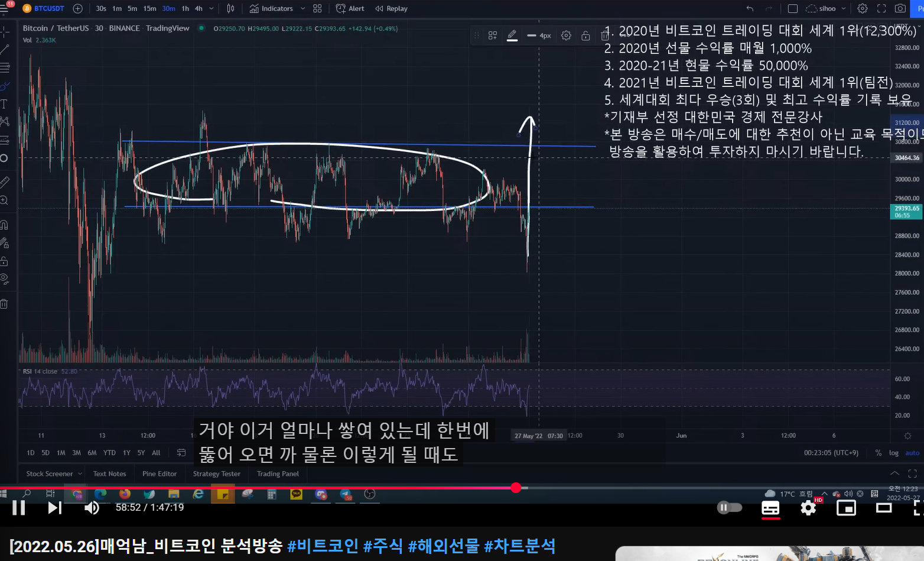Mute the video volume speaker icon
This screenshot has width=924, height=561.
tap(92, 508)
